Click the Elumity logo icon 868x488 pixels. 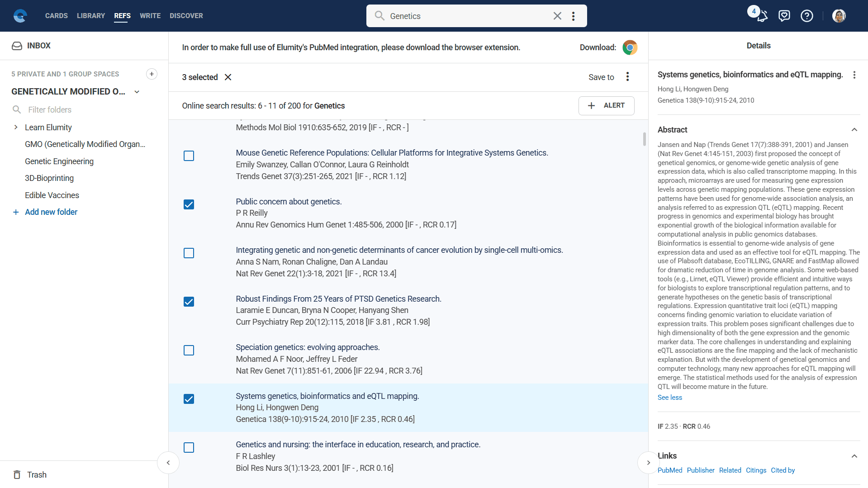(x=20, y=16)
